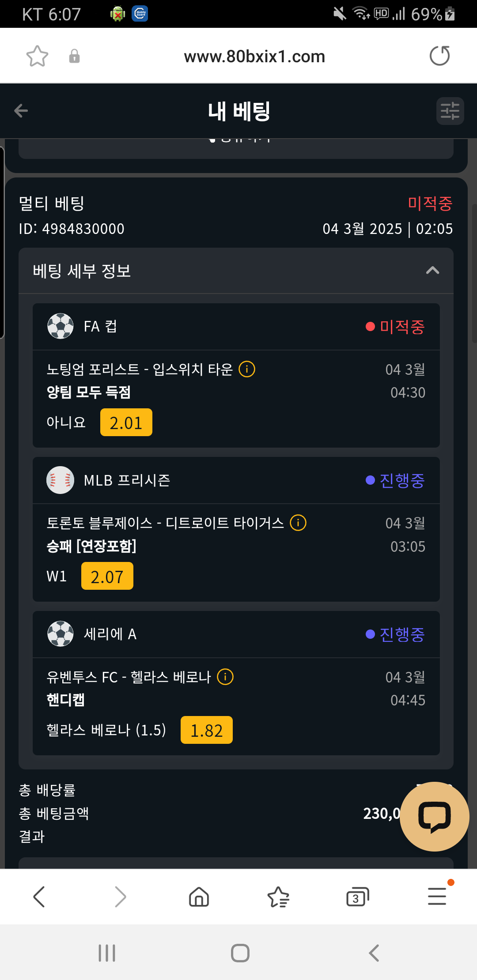Open the browser hamburger menu
Image resolution: width=477 pixels, height=980 pixels.
pyautogui.click(x=437, y=897)
